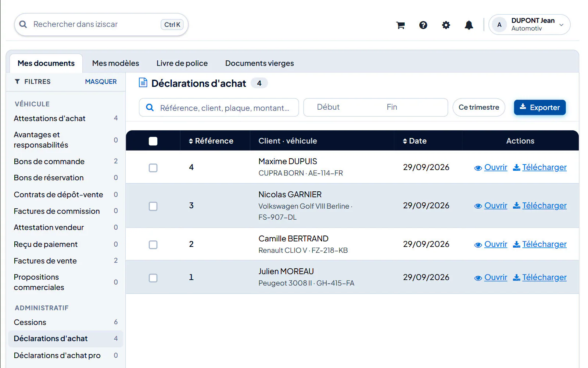588x368 pixels.
Task: Expand the DUPONT Jean account dropdown chevron
Action: pos(562,25)
